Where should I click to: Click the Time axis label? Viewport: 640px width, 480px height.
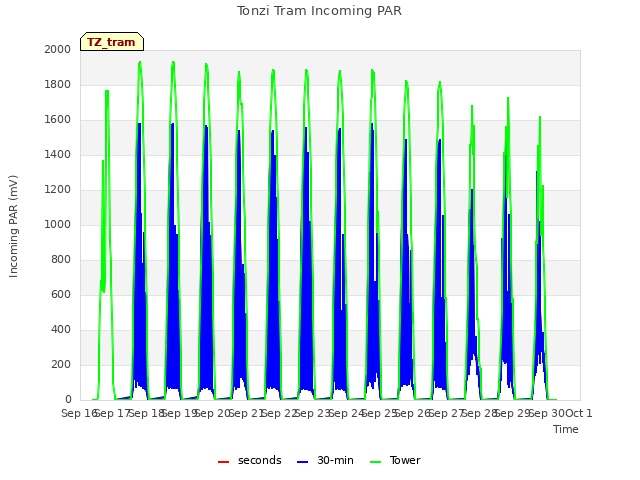566,429
